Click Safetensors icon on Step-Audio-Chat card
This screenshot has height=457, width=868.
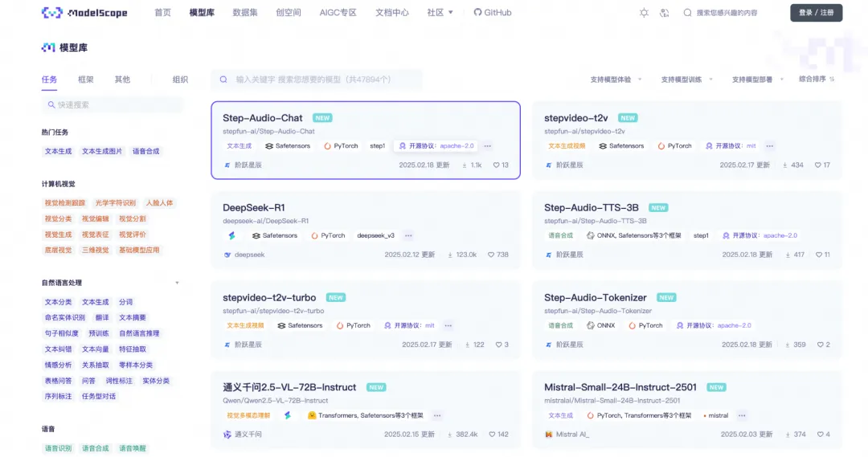pyautogui.click(x=269, y=146)
